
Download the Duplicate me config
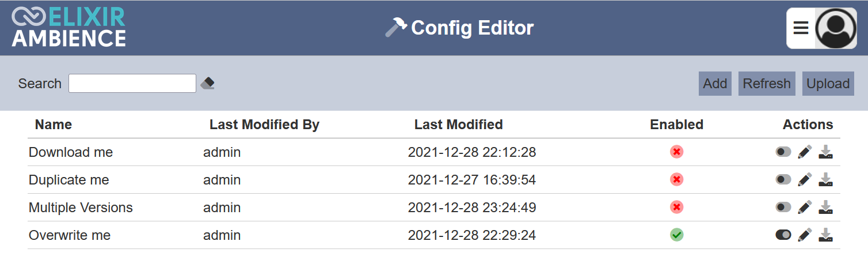click(826, 180)
